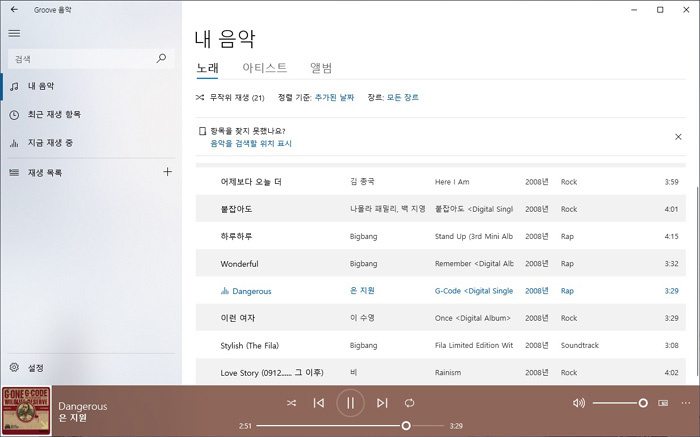Select the song Stylish (The Fila)

point(250,345)
